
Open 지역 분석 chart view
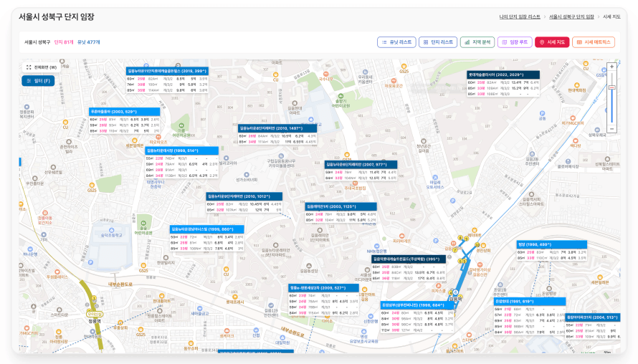click(x=477, y=42)
